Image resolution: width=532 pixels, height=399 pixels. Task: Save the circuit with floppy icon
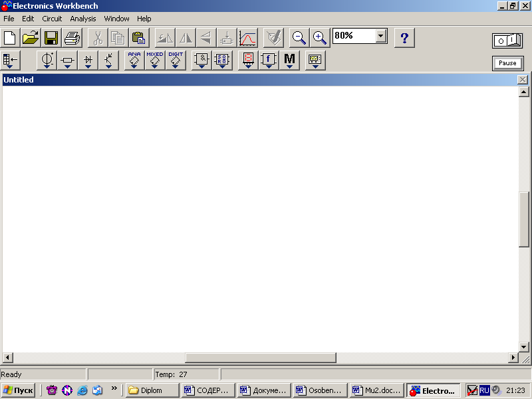point(51,38)
